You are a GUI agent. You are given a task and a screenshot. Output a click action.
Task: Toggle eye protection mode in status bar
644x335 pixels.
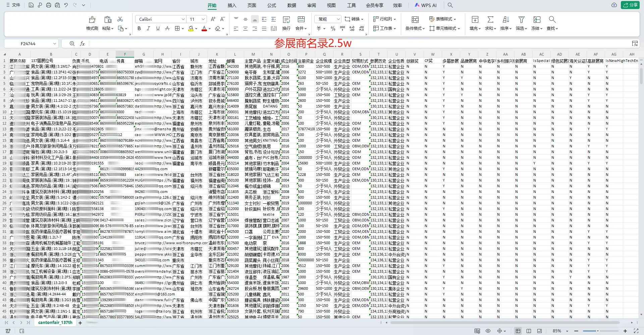tap(488, 331)
